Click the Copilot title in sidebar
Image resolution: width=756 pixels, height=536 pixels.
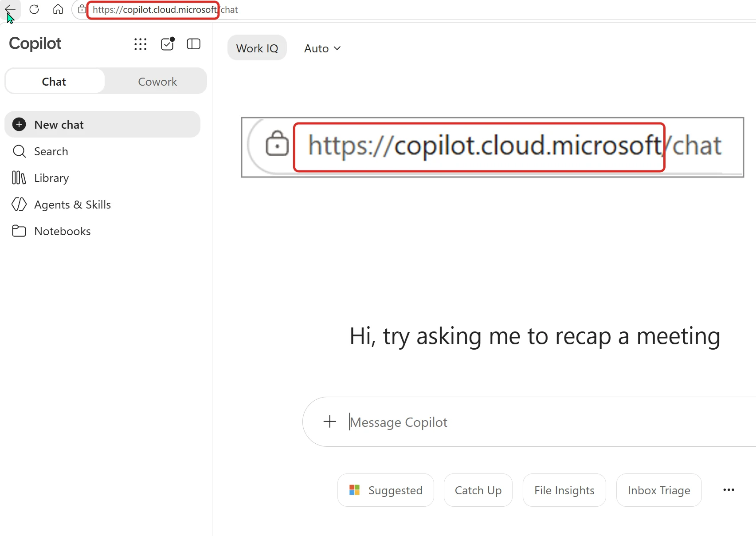pyautogui.click(x=35, y=43)
